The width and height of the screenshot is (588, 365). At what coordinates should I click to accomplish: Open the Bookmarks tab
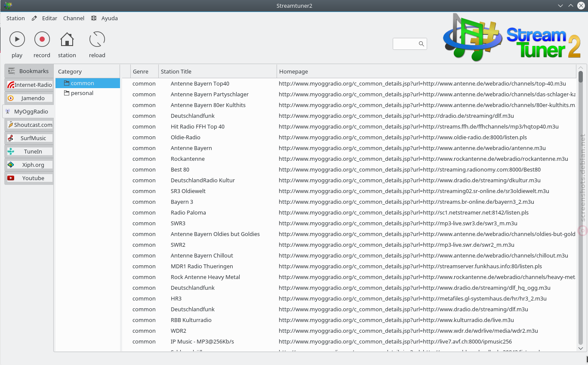point(29,71)
